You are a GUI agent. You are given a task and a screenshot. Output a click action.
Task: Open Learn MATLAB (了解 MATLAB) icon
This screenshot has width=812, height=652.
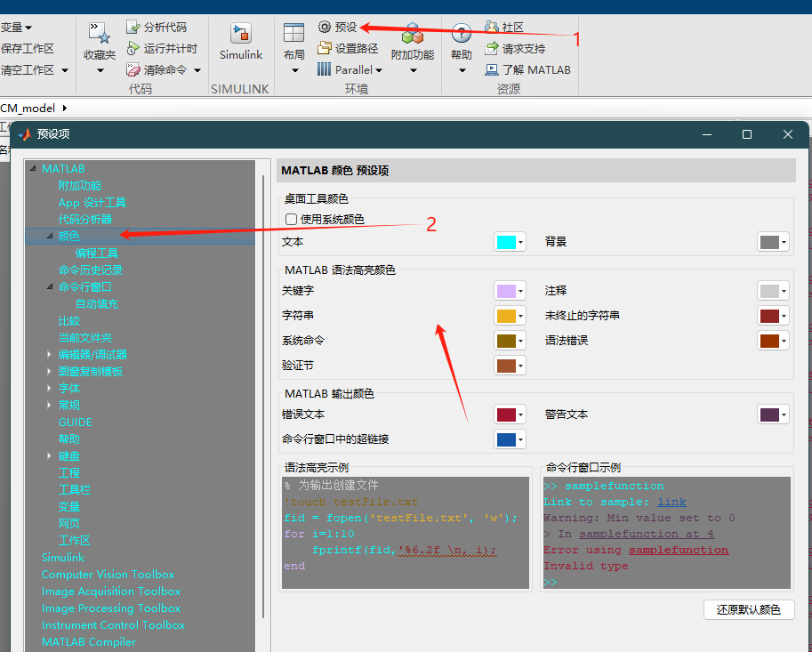[492, 69]
